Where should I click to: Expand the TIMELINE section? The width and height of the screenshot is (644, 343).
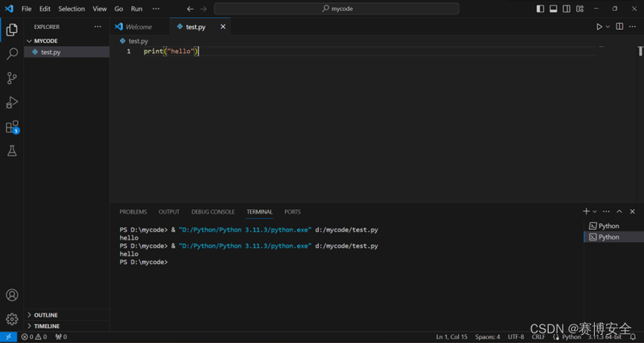(x=47, y=326)
